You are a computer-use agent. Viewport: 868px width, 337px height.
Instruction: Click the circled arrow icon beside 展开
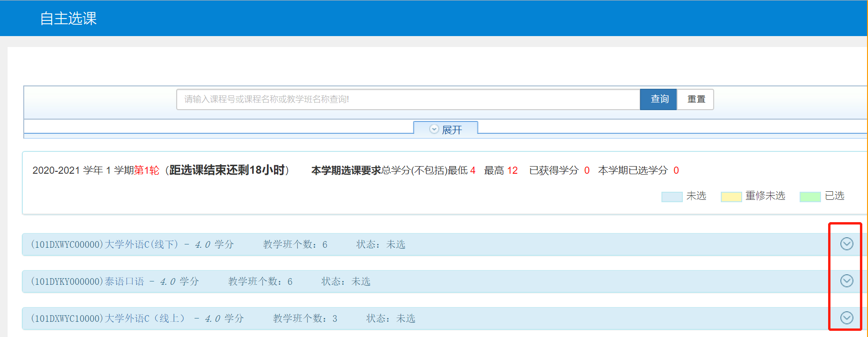tap(434, 130)
